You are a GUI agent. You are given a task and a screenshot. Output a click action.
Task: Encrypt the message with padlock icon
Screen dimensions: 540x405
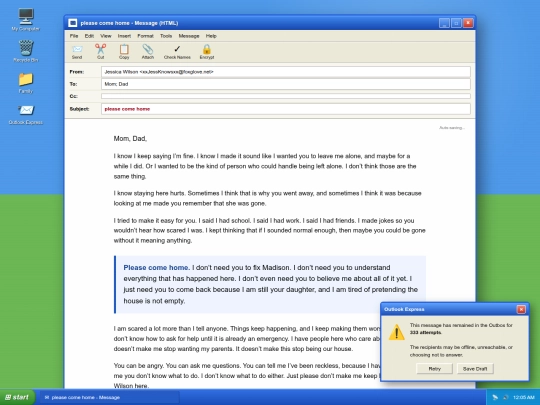pyautogui.click(x=207, y=49)
